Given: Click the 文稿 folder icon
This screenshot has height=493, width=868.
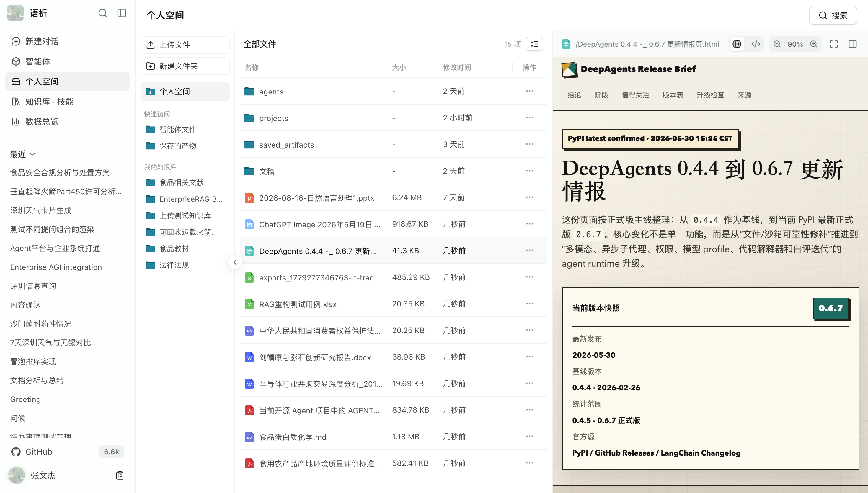Looking at the screenshot, I should click(x=249, y=171).
